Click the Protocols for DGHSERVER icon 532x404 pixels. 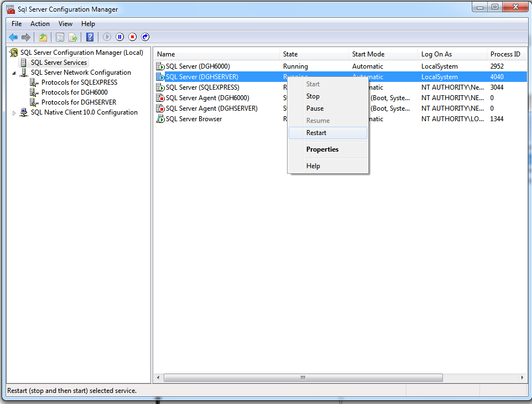coord(34,102)
